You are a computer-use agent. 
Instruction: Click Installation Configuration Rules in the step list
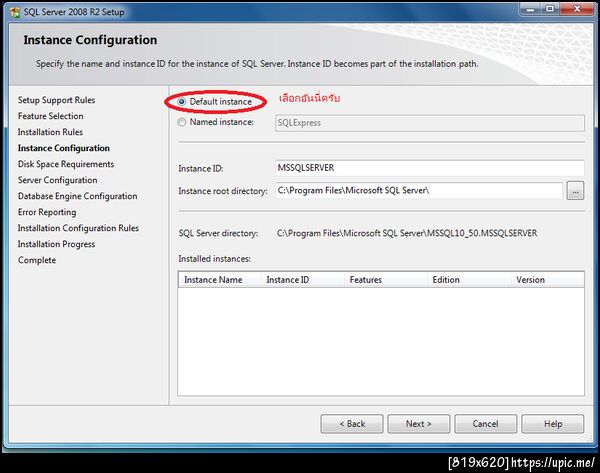pyautogui.click(x=78, y=228)
